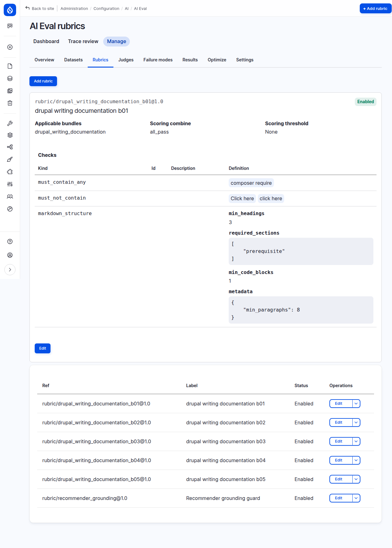The width and height of the screenshot is (392, 548).
Task: Edit the recommender_grounding rubric
Action: click(341, 498)
